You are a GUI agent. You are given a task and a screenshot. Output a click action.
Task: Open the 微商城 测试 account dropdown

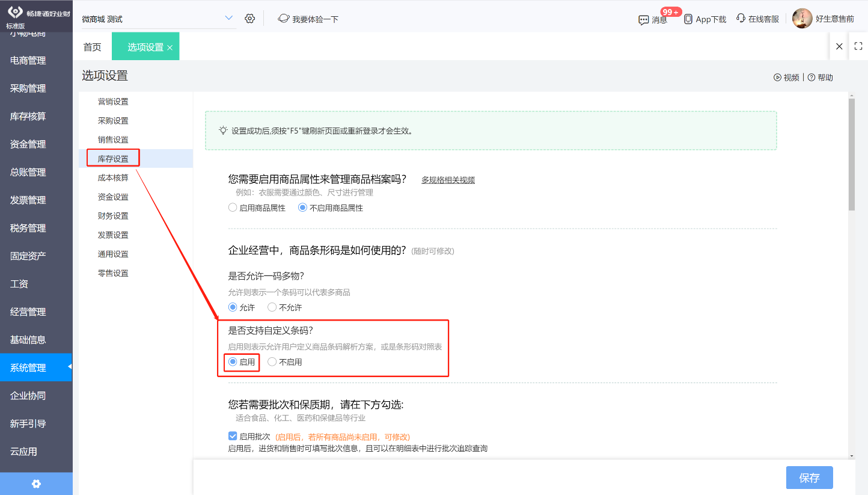(159, 19)
